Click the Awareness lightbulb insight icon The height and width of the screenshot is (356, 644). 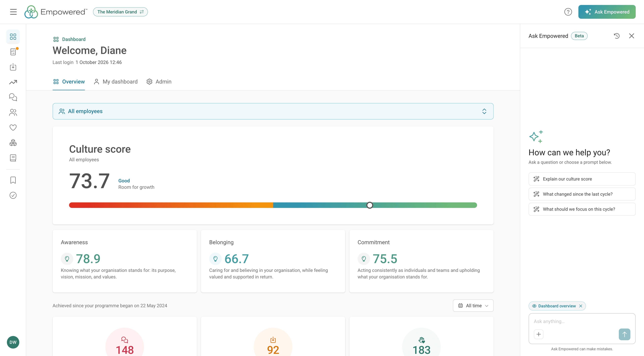pyautogui.click(x=67, y=259)
